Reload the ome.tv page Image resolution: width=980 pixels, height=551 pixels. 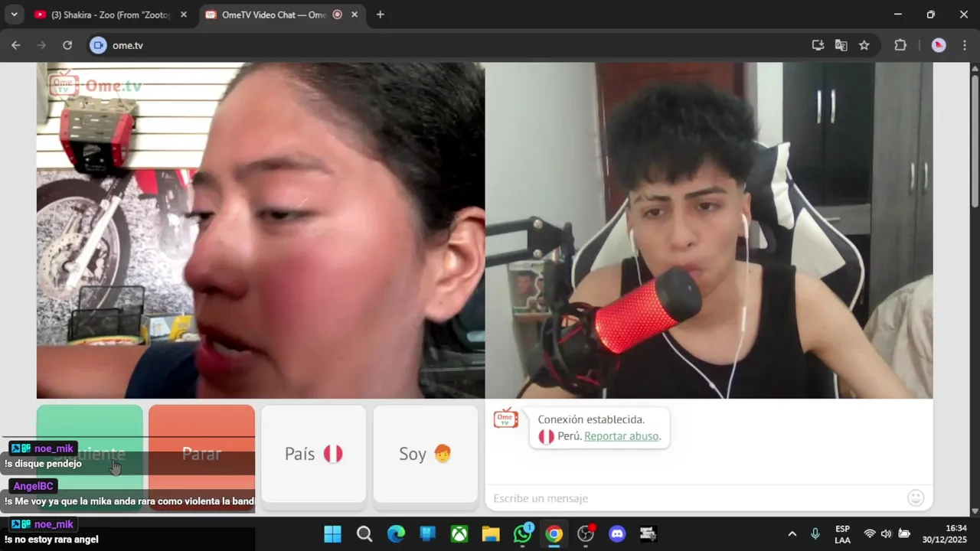[67, 45]
